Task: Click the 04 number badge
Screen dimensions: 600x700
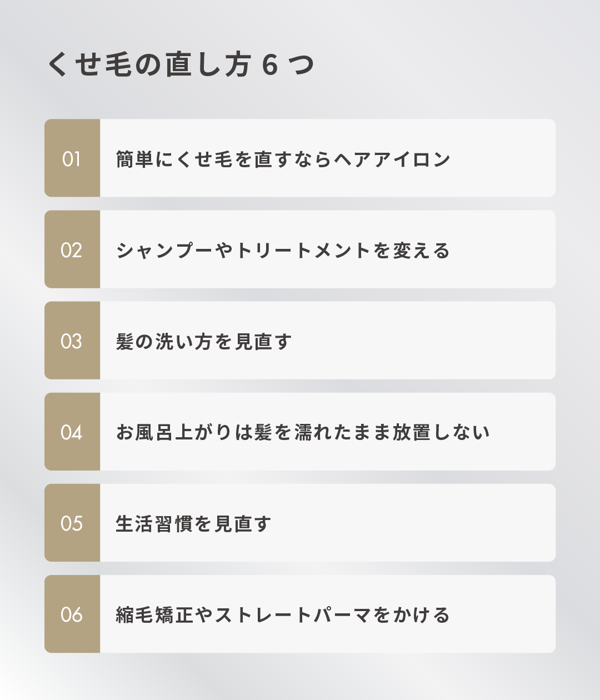Action: [72, 432]
